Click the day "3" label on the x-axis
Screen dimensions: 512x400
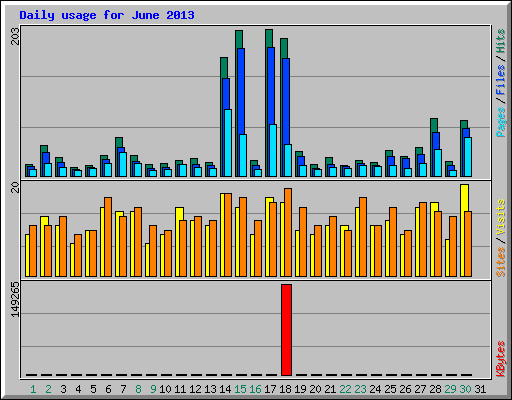pyautogui.click(x=63, y=389)
